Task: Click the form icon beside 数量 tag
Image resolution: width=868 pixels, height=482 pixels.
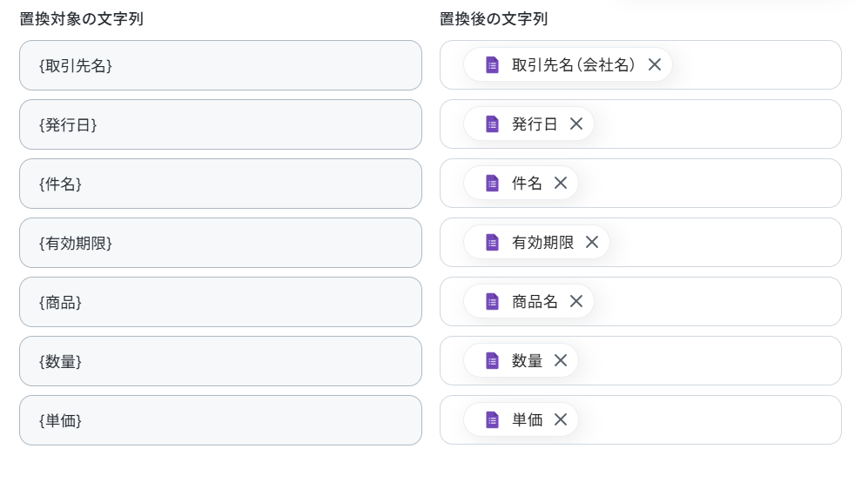Action: pos(492,361)
